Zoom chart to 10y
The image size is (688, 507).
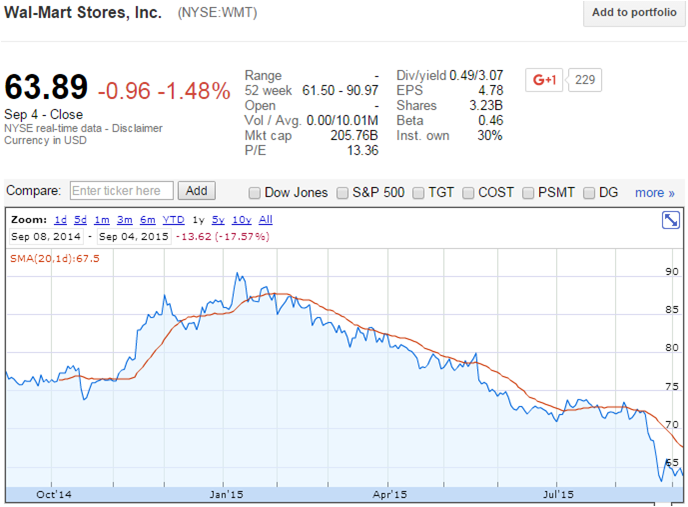pos(240,220)
